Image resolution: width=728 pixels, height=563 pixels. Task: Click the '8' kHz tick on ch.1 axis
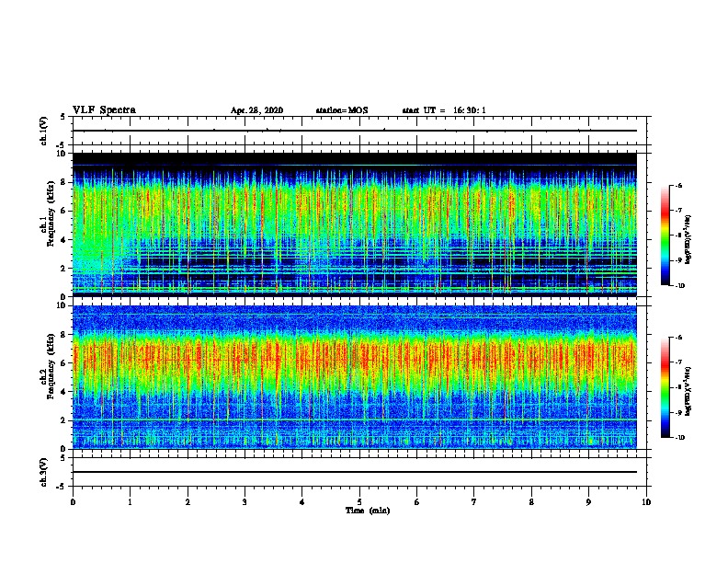click(x=64, y=182)
